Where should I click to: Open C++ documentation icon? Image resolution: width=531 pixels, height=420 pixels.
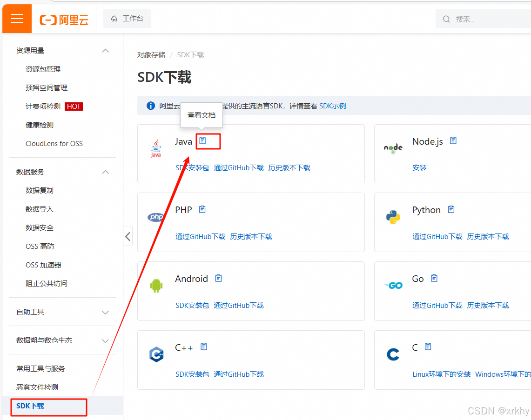(204, 347)
